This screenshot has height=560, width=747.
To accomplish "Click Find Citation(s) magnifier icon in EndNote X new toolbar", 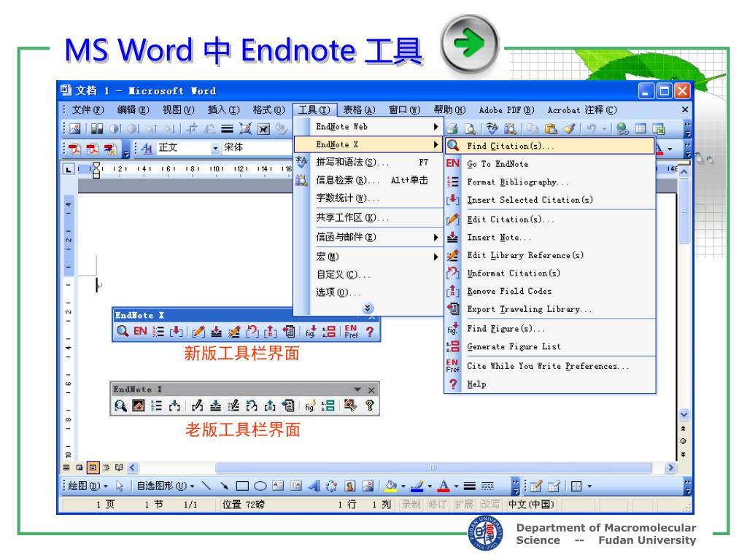I will click(123, 331).
